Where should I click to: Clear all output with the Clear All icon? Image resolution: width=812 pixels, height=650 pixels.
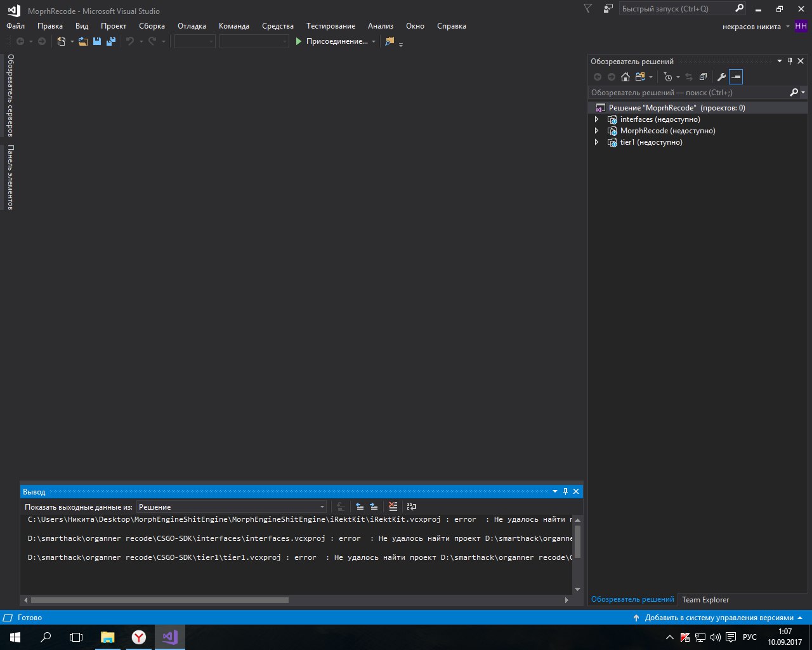coord(393,507)
